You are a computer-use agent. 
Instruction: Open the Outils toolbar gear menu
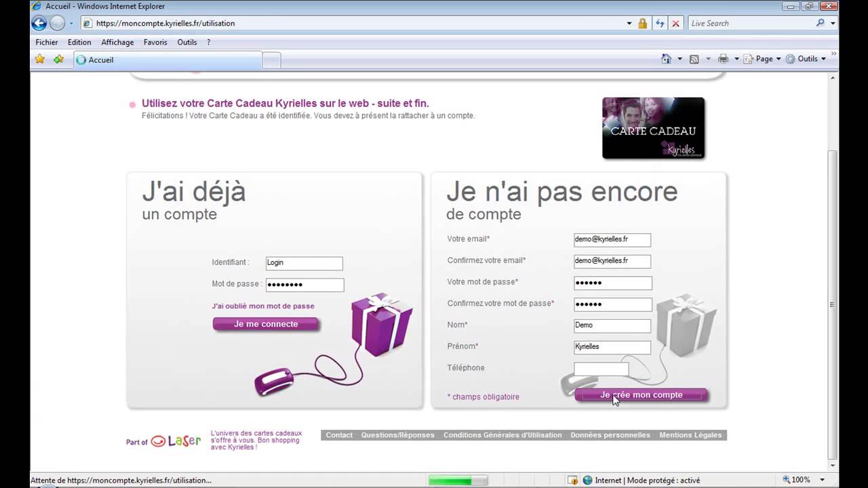point(806,59)
